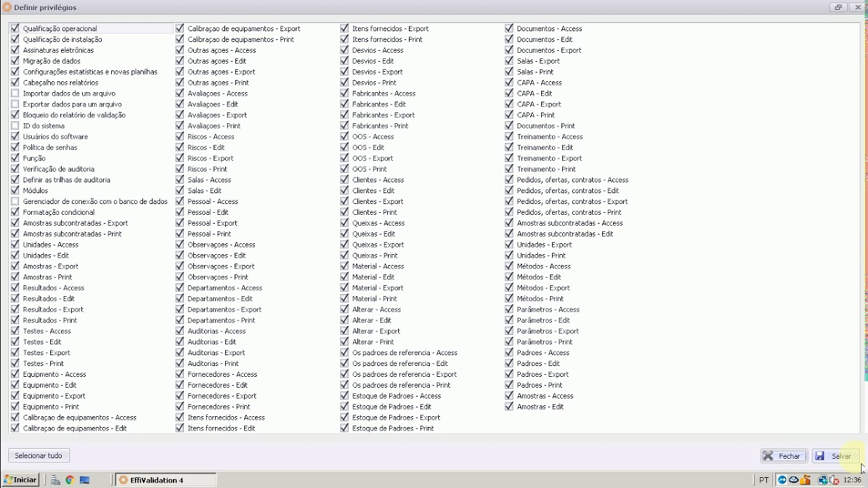Click the volume tray icon

(834, 480)
